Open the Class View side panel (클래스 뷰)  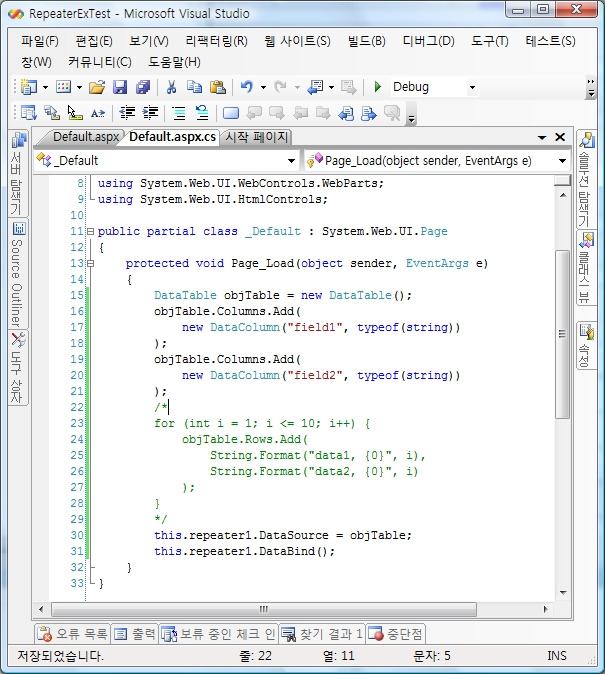coord(586,268)
